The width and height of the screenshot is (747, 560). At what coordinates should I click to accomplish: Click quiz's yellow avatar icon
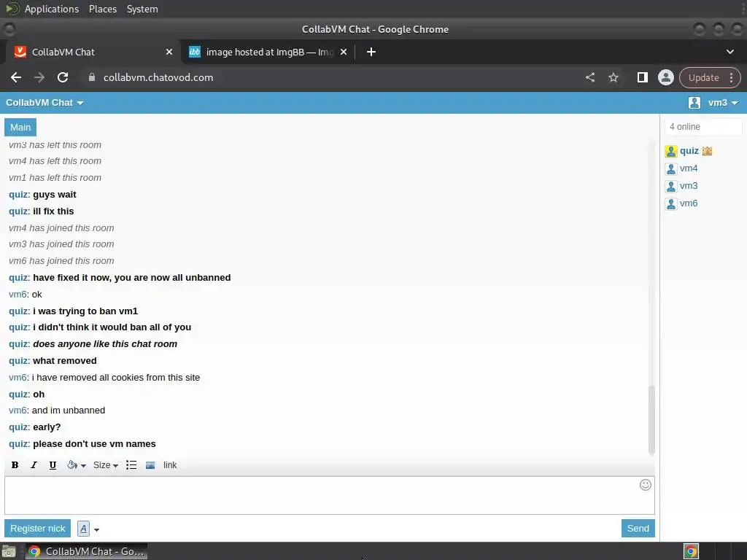coord(671,152)
